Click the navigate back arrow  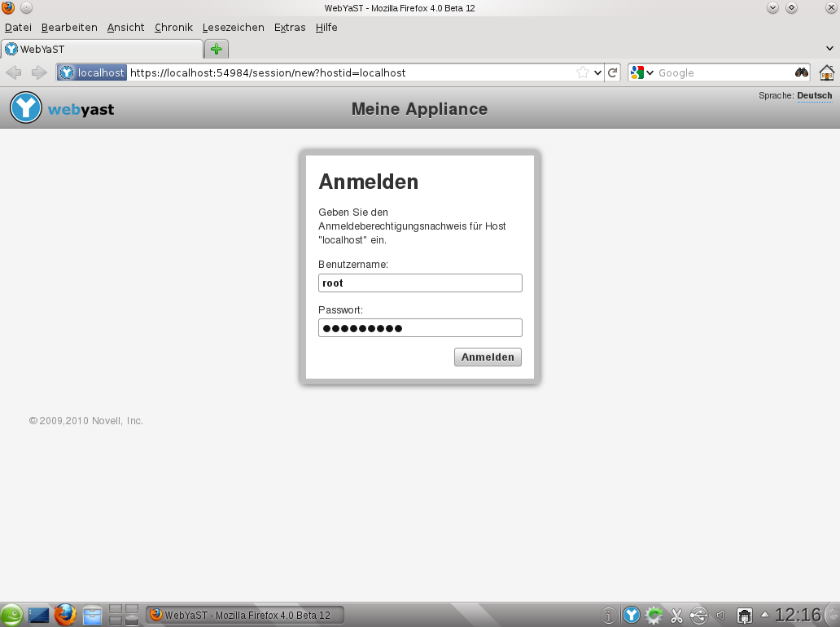tap(14, 72)
